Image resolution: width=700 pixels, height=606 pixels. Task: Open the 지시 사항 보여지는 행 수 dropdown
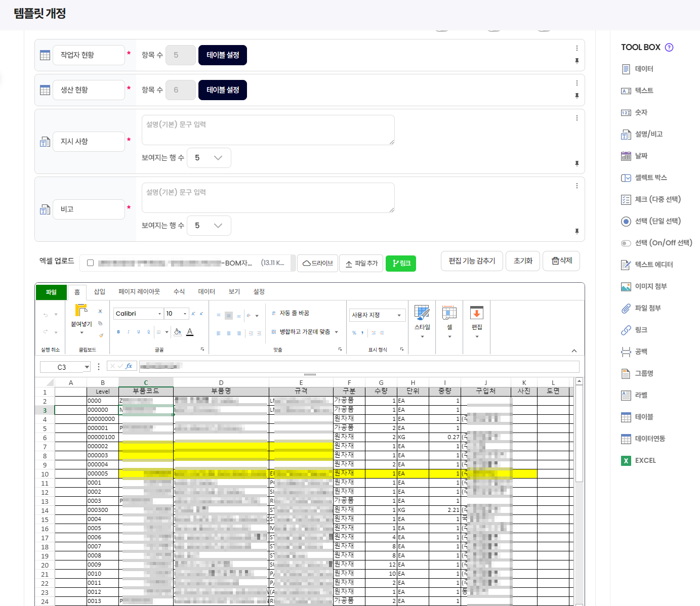pos(209,158)
